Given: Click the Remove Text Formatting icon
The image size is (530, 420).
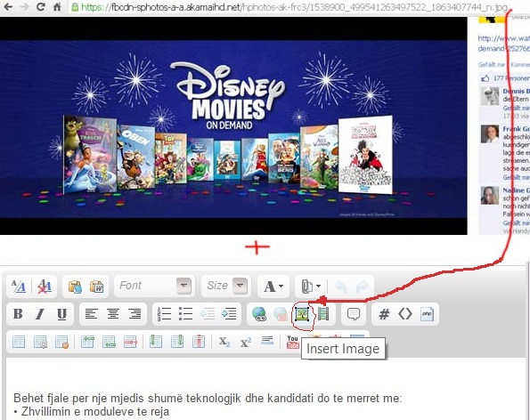Looking at the screenshot, I should [45, 287].
